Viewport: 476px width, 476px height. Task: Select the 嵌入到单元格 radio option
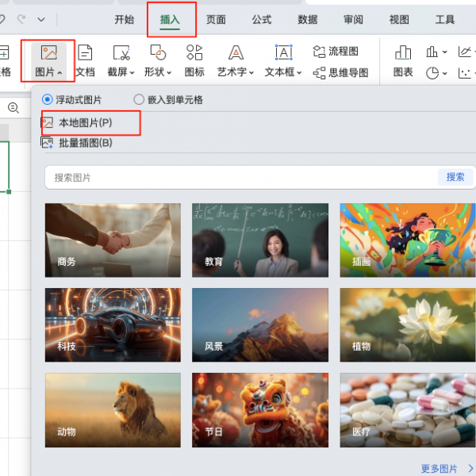(x=140, y=100)
